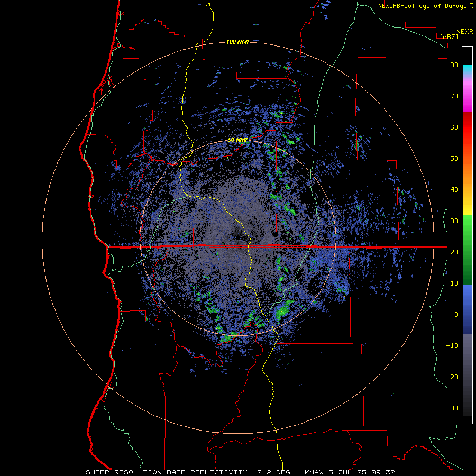
Task: Click the 20 value on the dBZ scale
Action: 454,252
